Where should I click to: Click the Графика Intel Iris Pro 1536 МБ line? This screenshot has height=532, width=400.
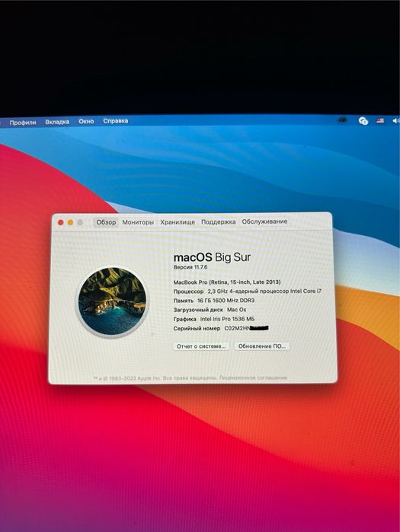pos(214,319)
